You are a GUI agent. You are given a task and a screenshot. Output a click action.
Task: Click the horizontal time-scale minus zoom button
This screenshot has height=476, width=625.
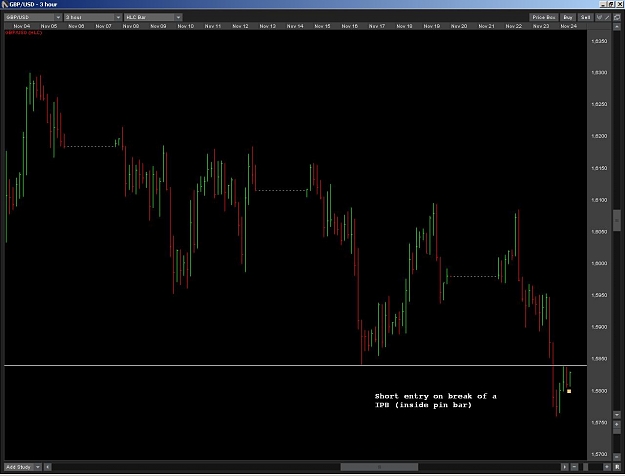point(574,467)
